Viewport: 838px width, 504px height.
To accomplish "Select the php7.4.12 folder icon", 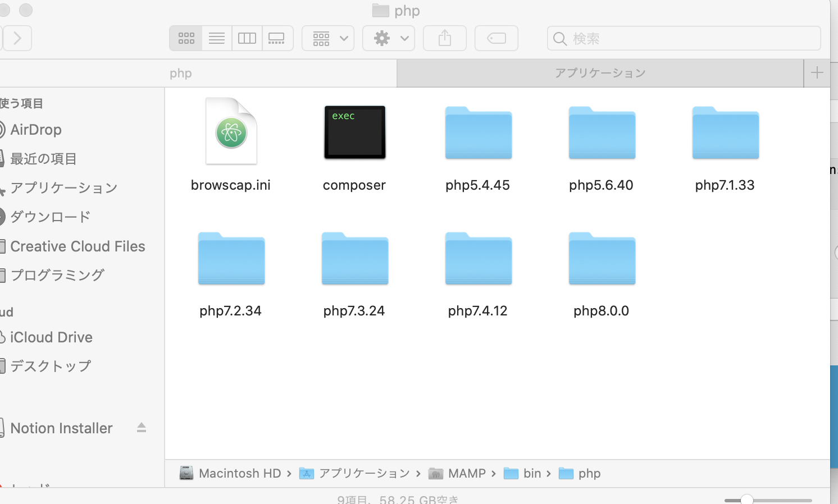I will pyautogui.click(x=479, y=258).
